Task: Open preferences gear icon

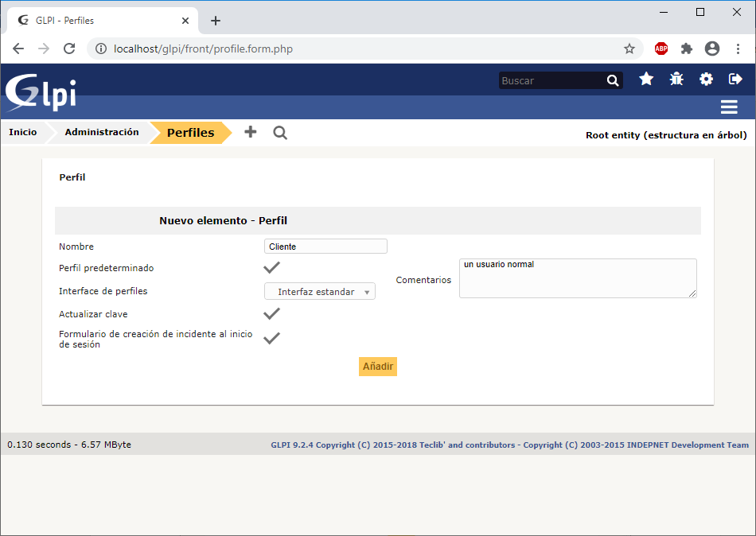Action: coord(706,80)
